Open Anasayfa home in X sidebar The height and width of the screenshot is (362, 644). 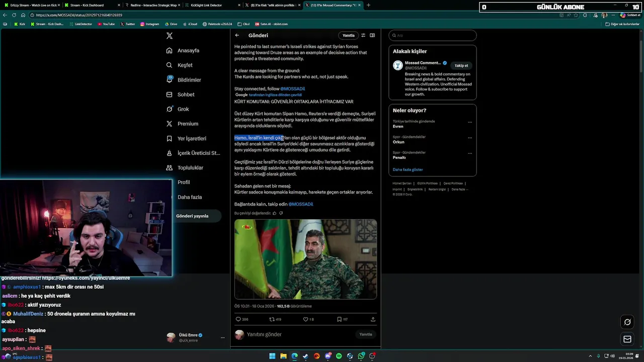coord(183,51)
